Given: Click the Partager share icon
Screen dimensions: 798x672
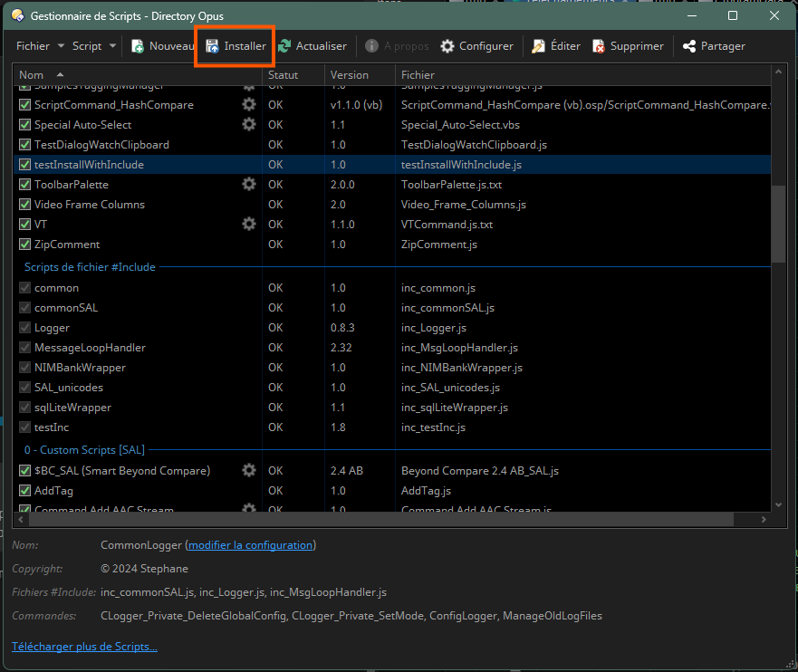Looking at the screenshot, I should [690, 46].
